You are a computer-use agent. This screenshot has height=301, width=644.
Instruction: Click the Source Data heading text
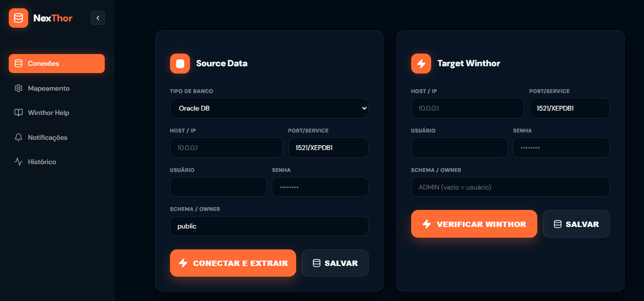click(x=222, y=63)
